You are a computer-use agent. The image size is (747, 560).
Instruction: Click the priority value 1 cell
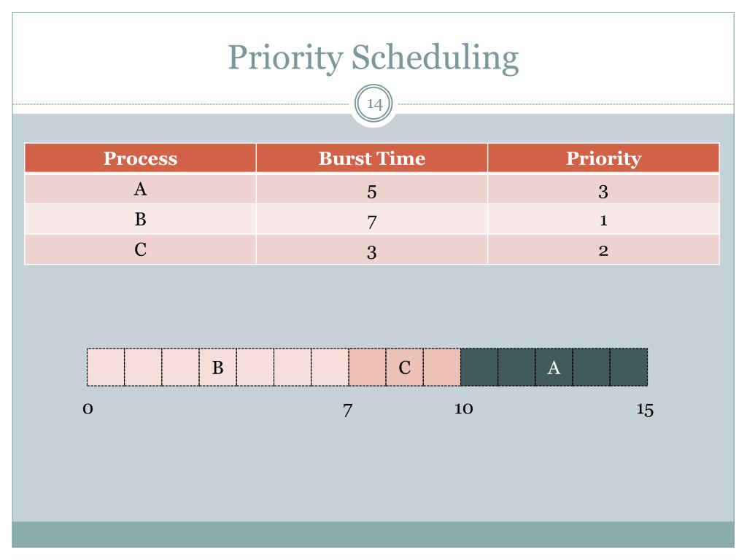tap(603, 219)
